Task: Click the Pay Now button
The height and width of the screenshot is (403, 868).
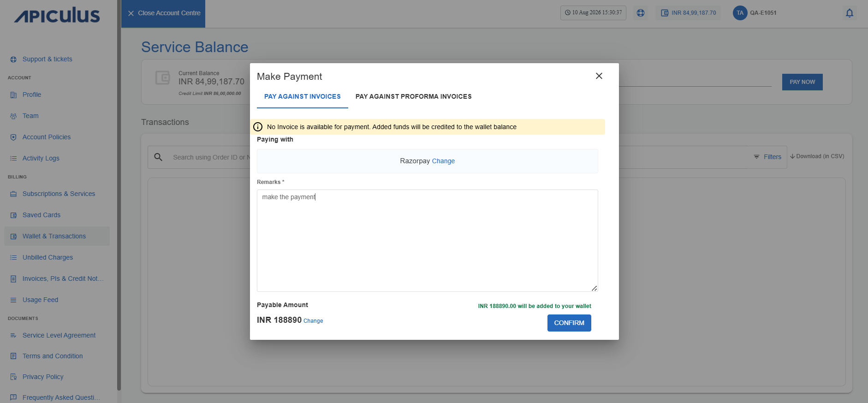Action: tap(803, 82)
